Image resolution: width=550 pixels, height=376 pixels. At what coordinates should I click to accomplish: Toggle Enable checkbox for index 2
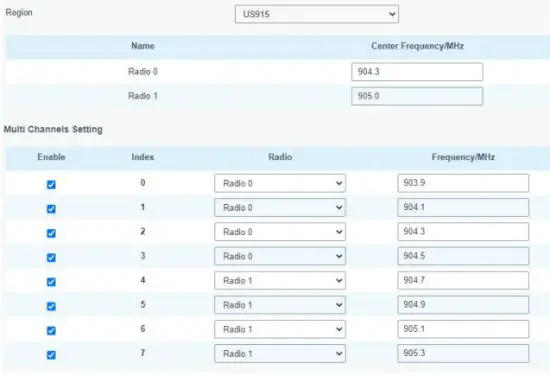coord(51,233)
